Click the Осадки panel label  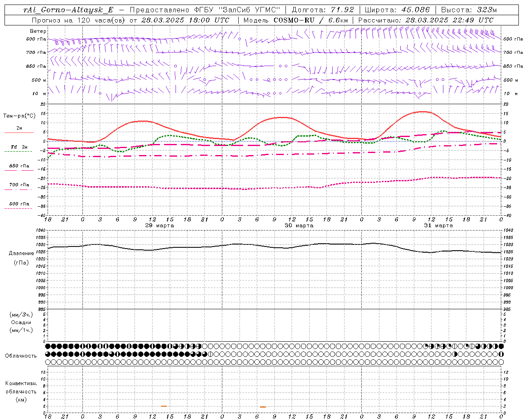(x=21, y=322)
